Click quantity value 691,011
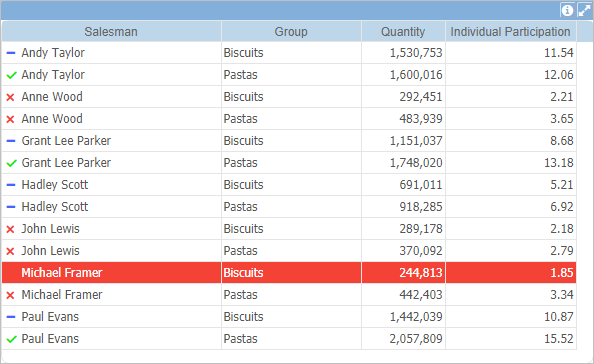This screenshot has width=594, height=364. [x=421, y=184]
